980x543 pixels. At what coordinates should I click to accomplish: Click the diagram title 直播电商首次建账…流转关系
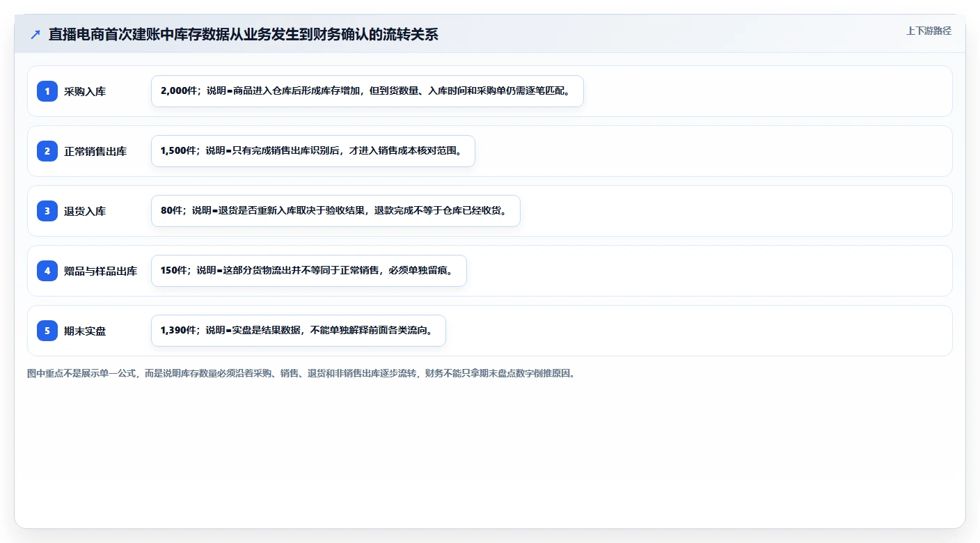(x=244, y=35)
